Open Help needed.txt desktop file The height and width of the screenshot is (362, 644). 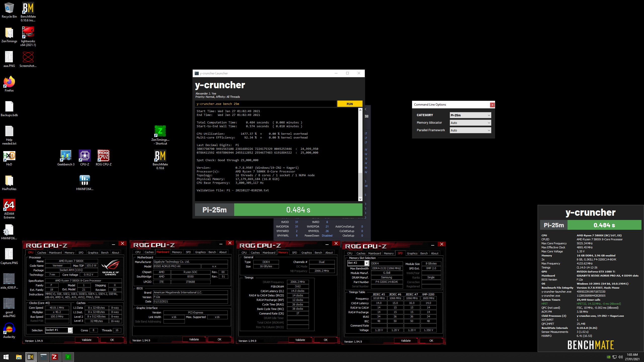[9, 135]
